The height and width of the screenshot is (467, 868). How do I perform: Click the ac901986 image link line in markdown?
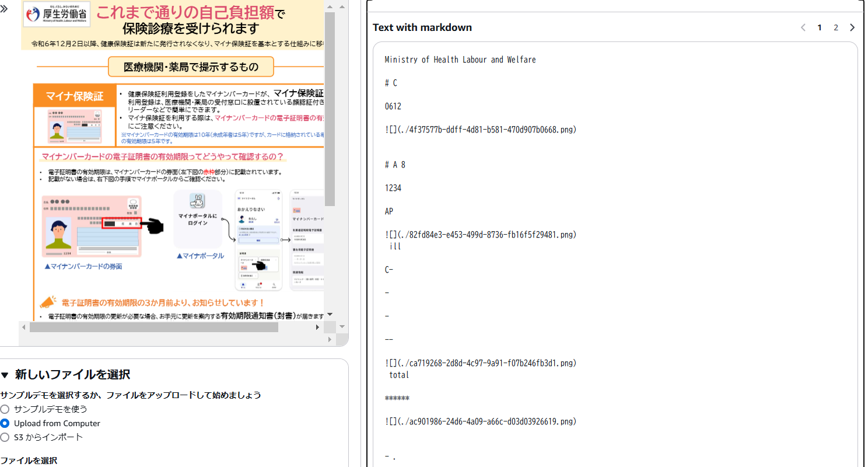pyautogui.click(x=481, y=421)
